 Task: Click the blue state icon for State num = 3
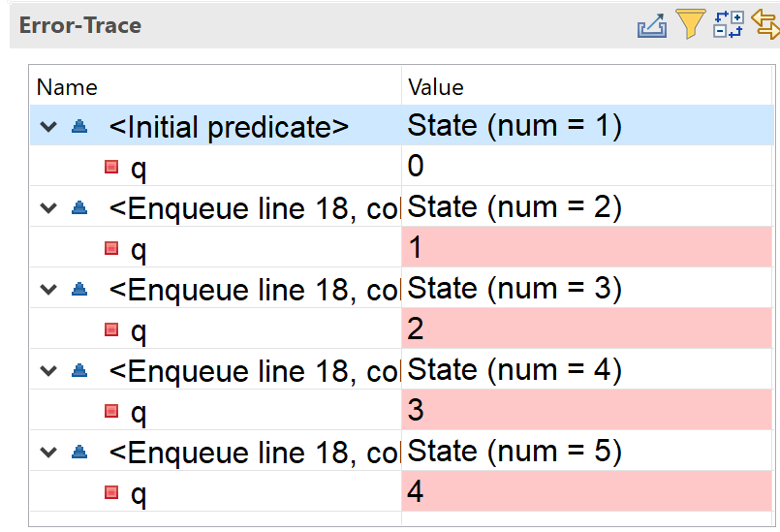pyautogui.click(x=79, y=289)
